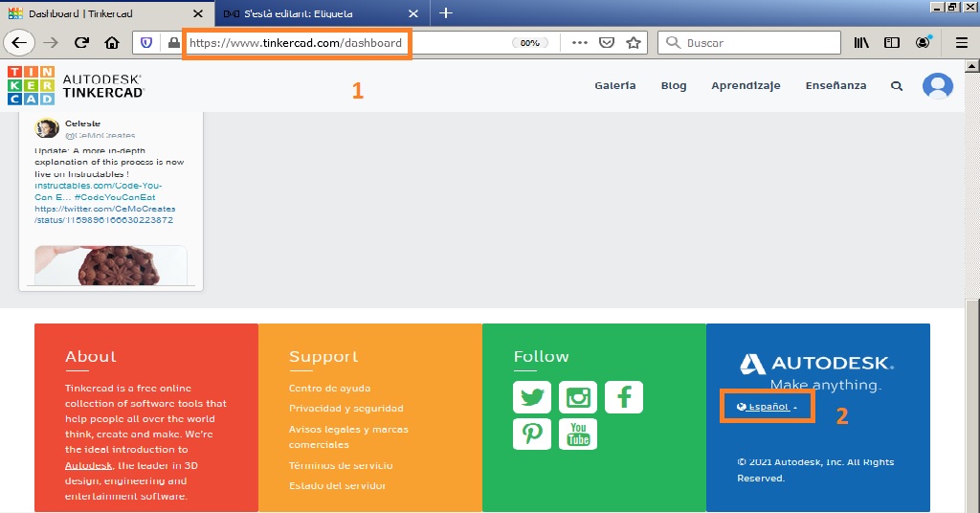Open the Library bookmarks icon
Image resolution: width=980 pixels, height=513 pixels.
coord(861,42)
